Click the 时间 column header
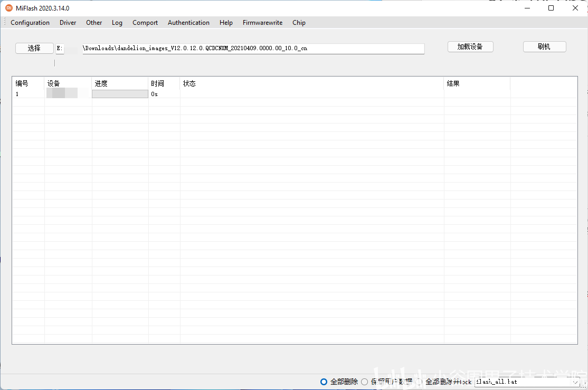 [x=164, y=83]
